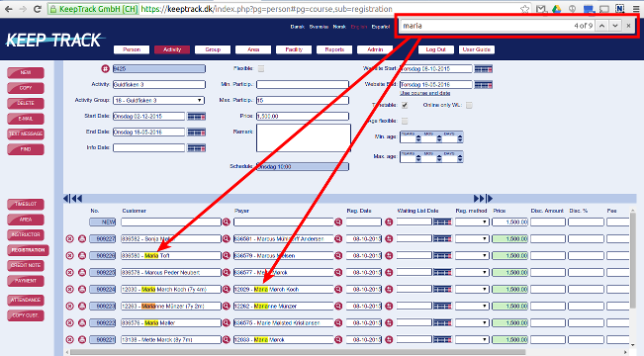Open the Website Start calendar picker
The image size is (644, 356).
pyautogui.click(x=484, y=69)
